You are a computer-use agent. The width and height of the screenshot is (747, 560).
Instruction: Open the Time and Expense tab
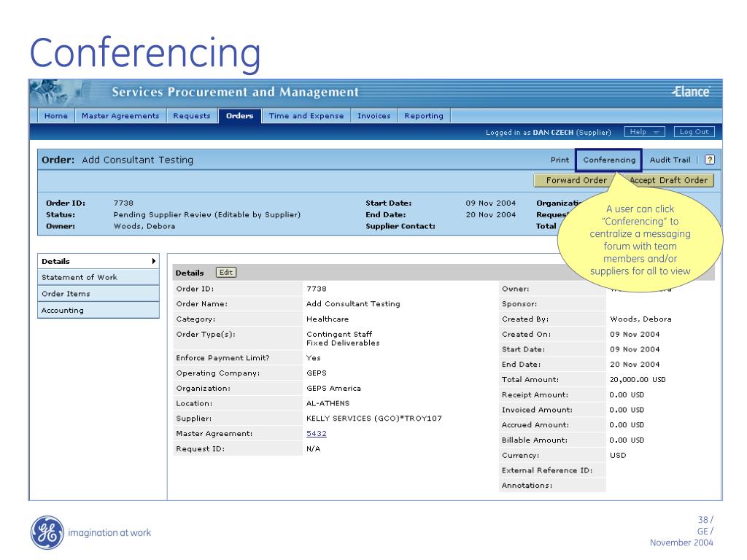(306, 116)
